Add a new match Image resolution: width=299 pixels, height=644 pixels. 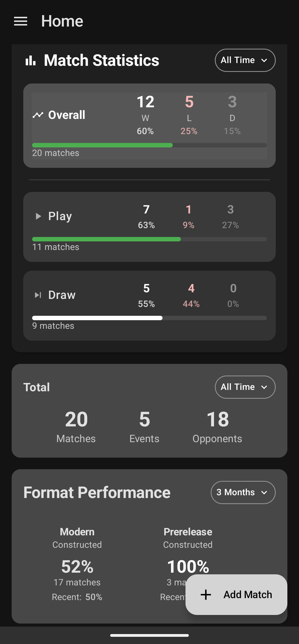(x=236, y=595)
